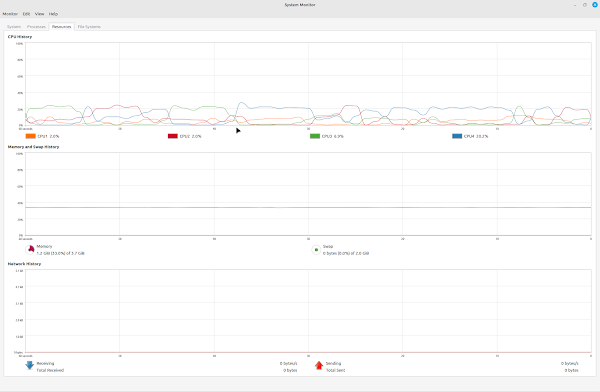Click the CPU History heading
The height and width of the screenshot is (392, 600).
coord(20,37)
